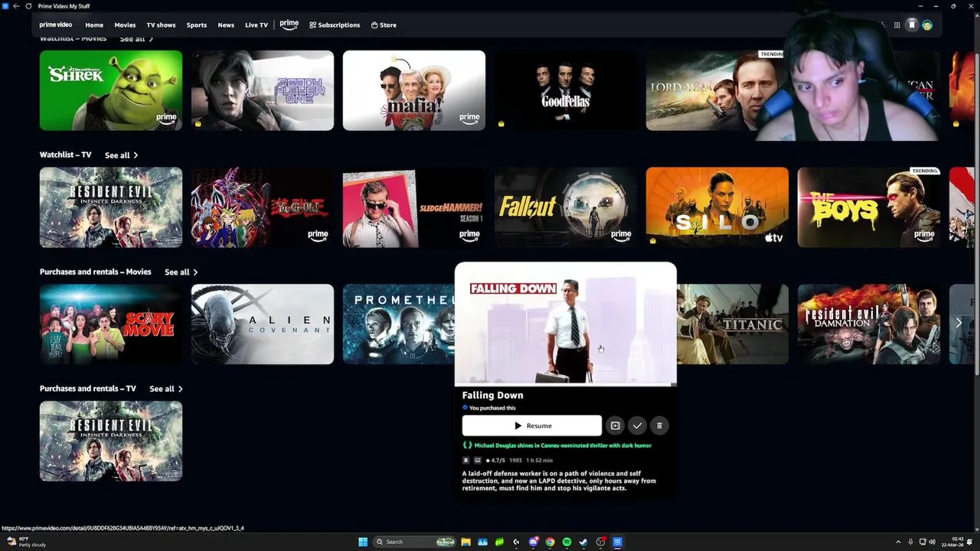The image size is (980, 551).
Task: Click the Windows taskbar Search box
Action: point(413,542)
